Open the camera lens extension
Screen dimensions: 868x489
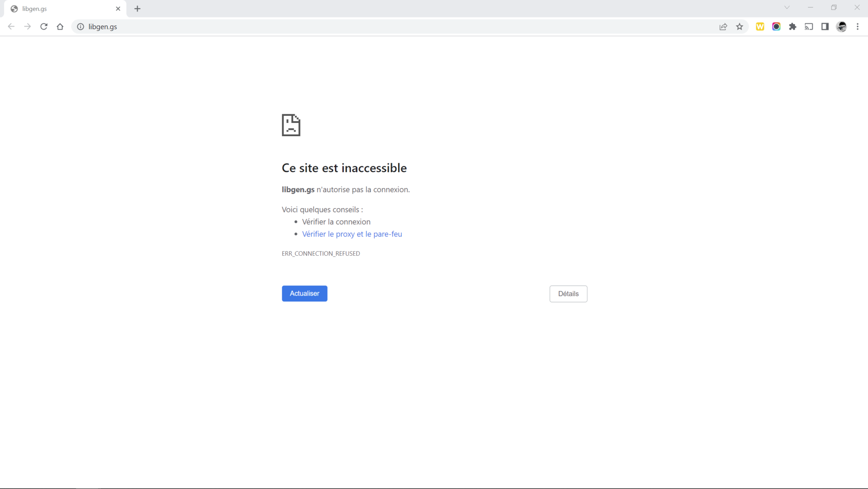[x=776, y=26]
